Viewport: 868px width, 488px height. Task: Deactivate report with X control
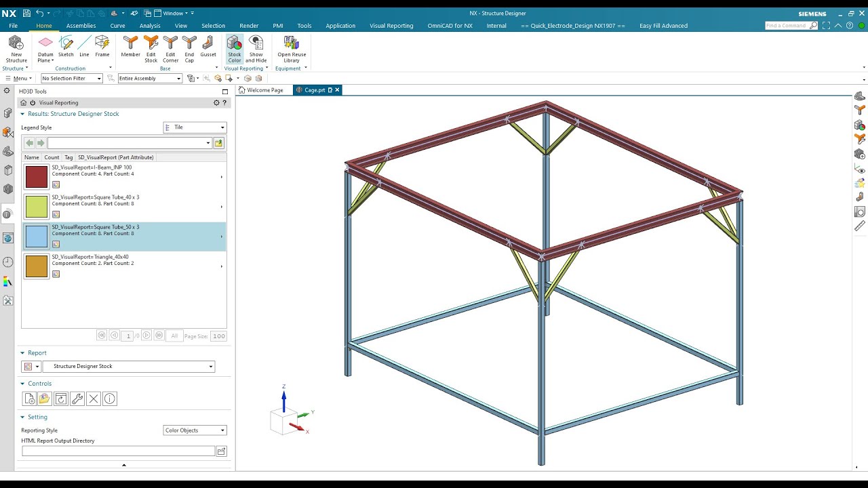94,399
